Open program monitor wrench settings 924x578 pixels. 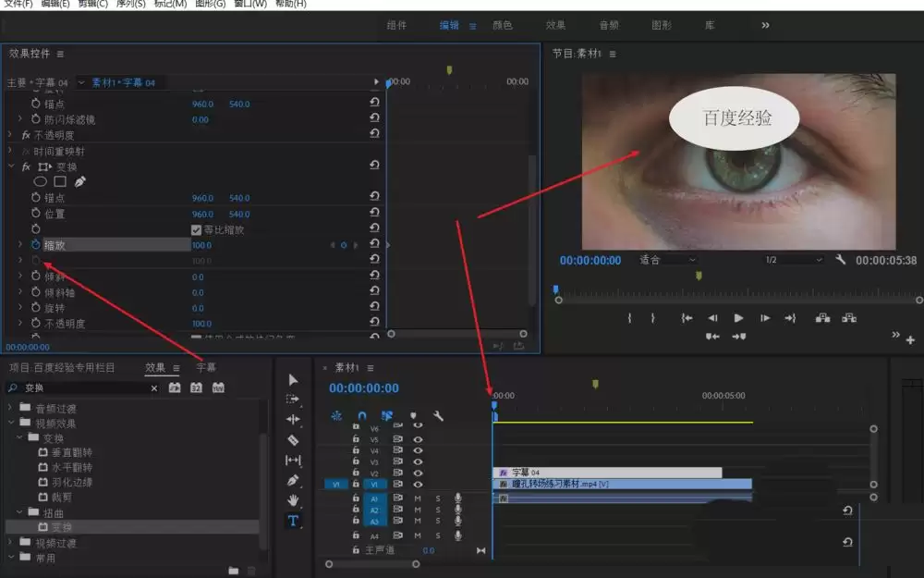840,261
